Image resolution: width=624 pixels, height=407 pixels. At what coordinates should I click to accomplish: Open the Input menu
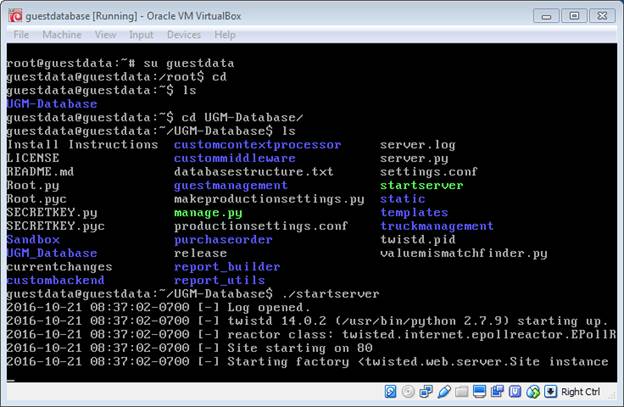coord(141,35)
